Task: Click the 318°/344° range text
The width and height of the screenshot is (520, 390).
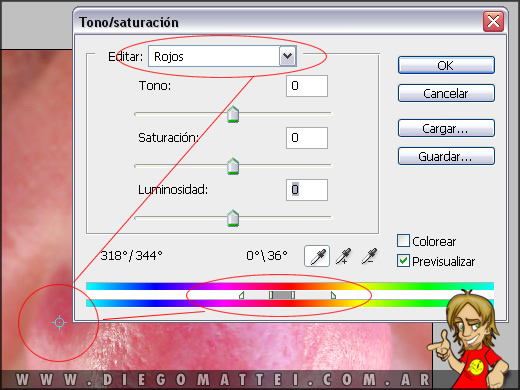Action: tap(131, 256)
